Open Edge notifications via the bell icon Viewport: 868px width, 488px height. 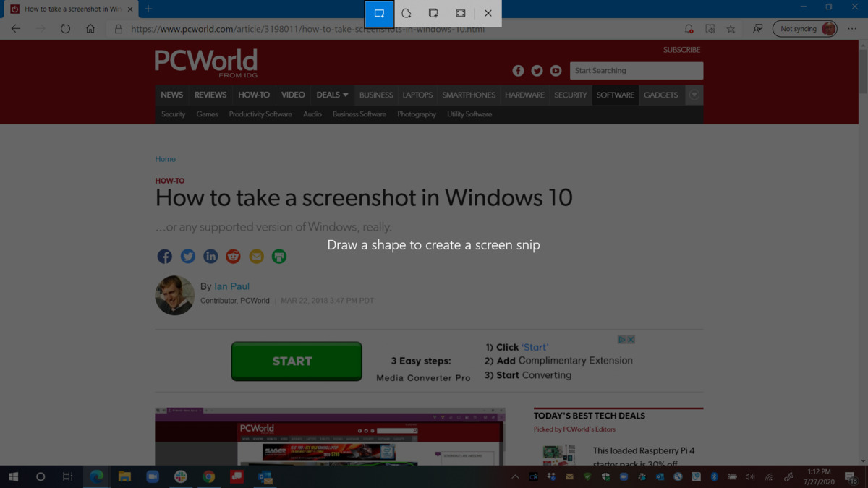click(x=688, y=29)
